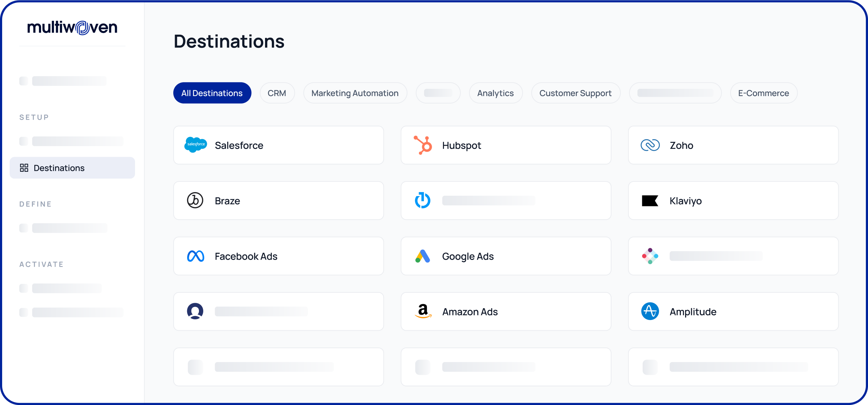This screenshot has height=405, width=868.
Task: Switch to Marketing Automation category
Action: (355, 93)
